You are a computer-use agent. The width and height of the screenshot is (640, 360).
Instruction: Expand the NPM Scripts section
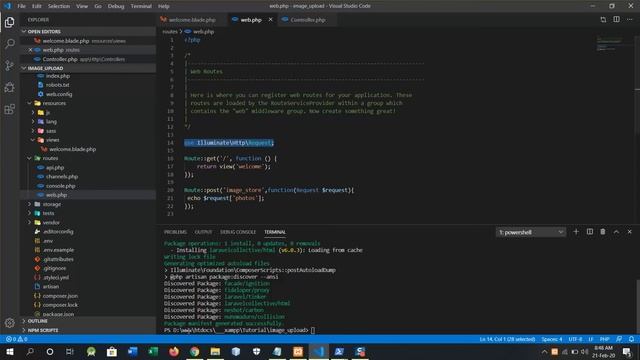point(88,330)
